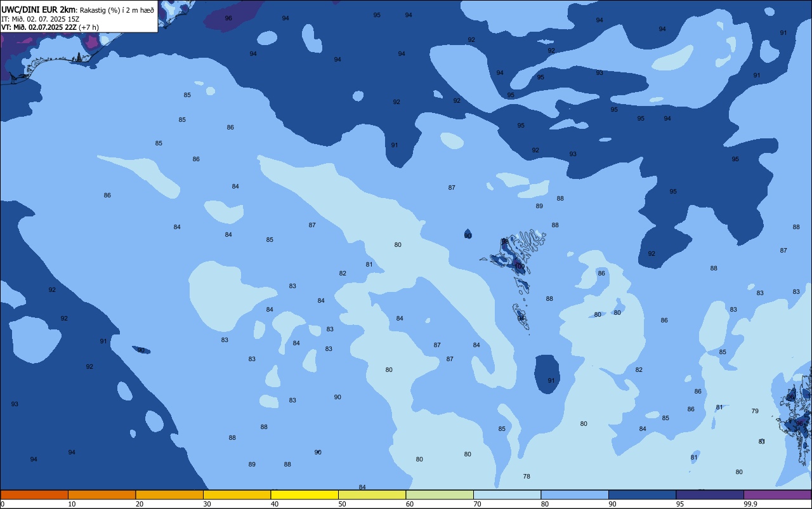Click the humidity value 79 on the map

(755, 411)
